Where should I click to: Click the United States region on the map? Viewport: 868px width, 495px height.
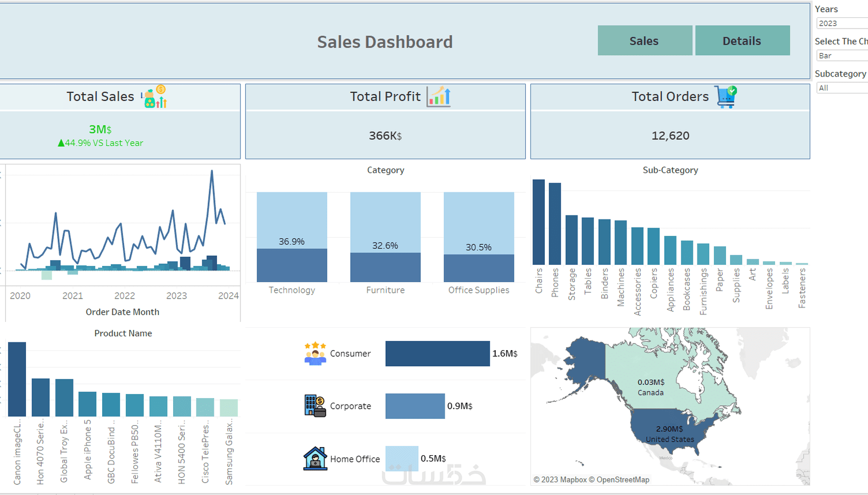(x=670, y=434)
